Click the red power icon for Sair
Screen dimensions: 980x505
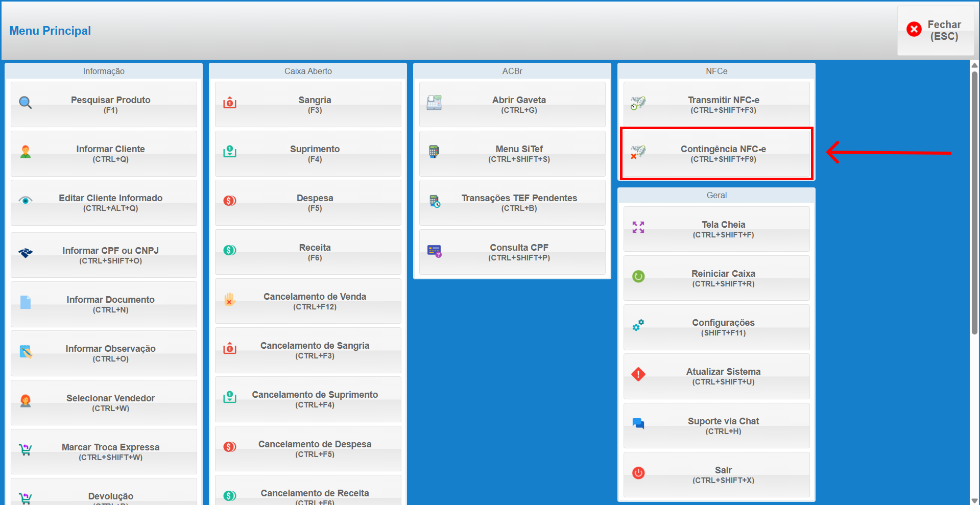coord(638,473)
